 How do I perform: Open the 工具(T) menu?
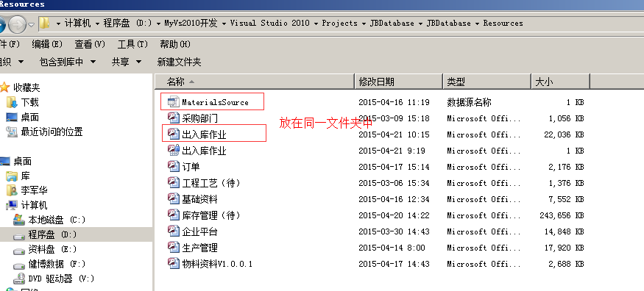132,44
